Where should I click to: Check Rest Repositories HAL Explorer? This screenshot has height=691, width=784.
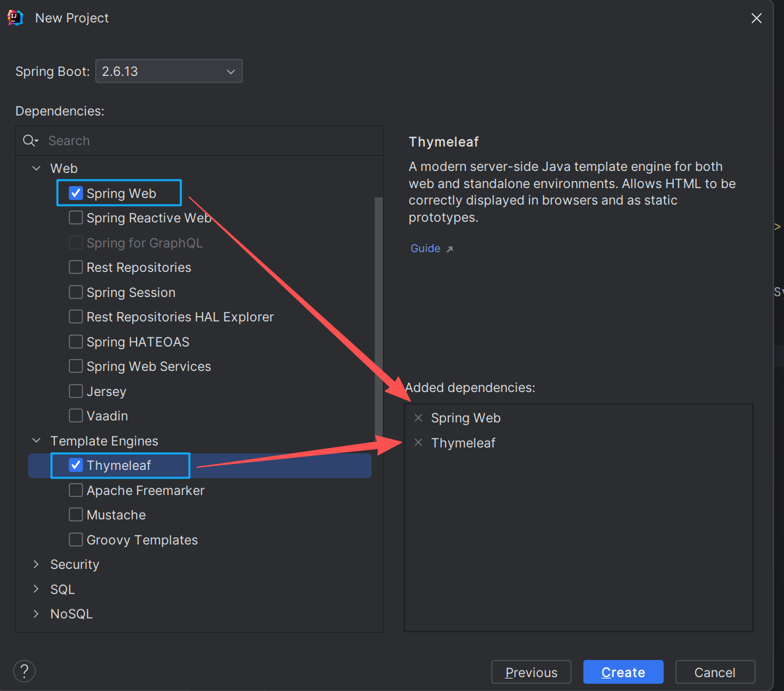click(75, 317)
